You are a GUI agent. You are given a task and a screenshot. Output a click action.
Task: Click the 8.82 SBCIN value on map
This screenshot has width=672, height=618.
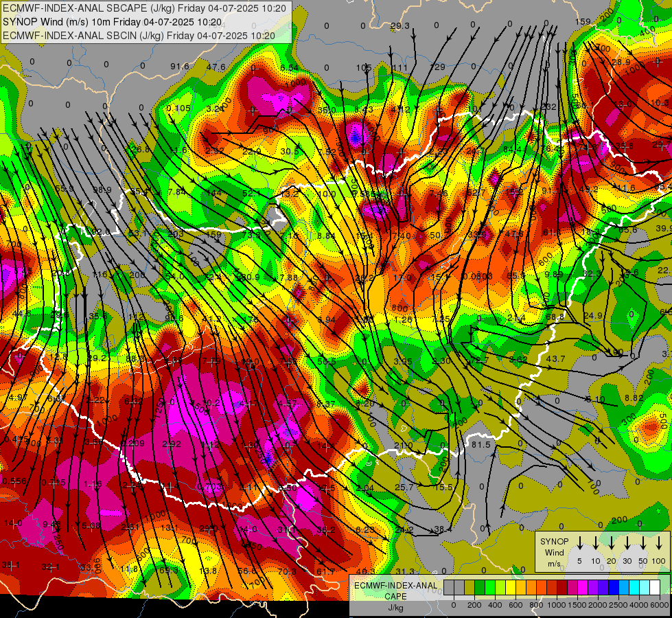[x=634, y=398]
